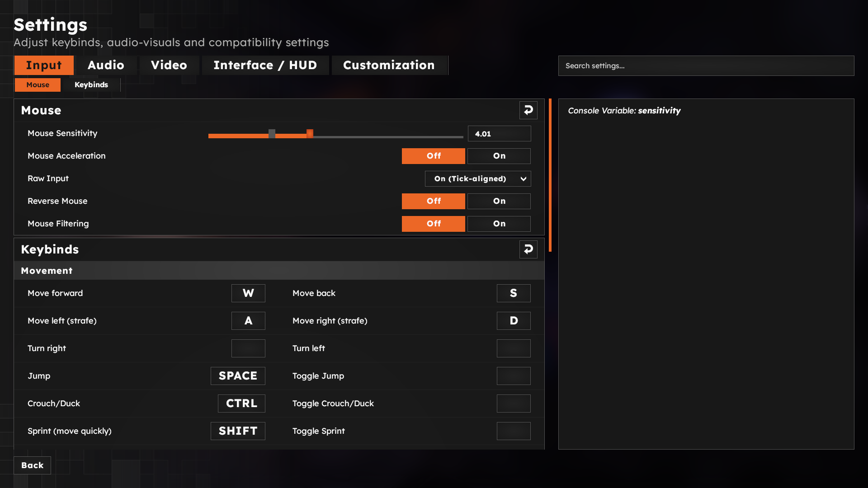
Task: Enable Mouse Filtering
Action: 499,224
